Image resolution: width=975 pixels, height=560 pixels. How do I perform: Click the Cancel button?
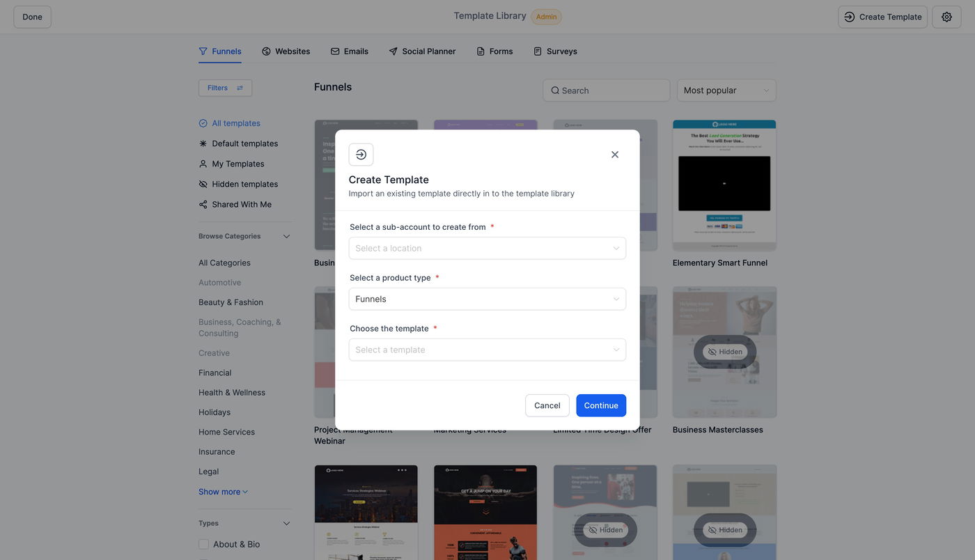point(547,405)
